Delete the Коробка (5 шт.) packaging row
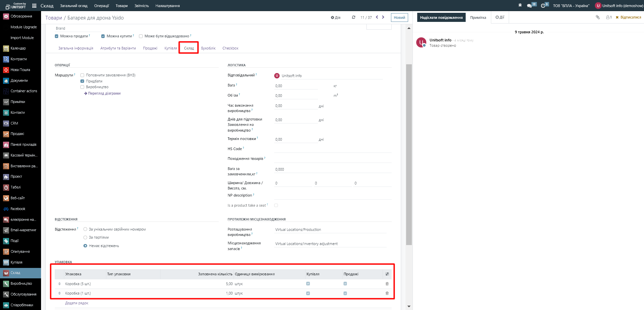 (387, 284)
